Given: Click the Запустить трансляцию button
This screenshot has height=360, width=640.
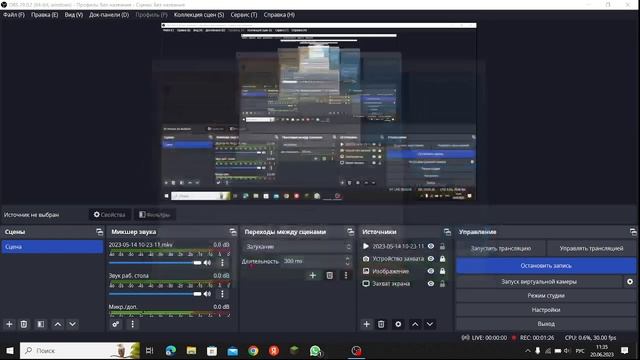Looking at the screenshot, I should pos(501,248).
